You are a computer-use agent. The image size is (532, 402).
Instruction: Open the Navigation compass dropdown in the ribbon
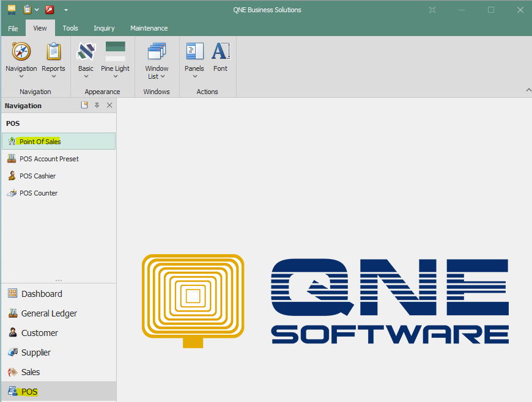click(21, 60)
